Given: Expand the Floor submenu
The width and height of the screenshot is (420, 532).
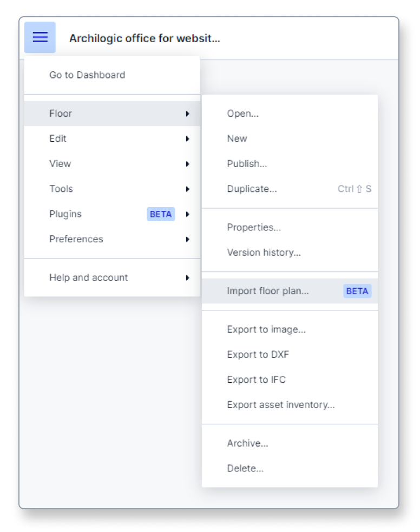Looking at the screenshot, I should [112, 114].
